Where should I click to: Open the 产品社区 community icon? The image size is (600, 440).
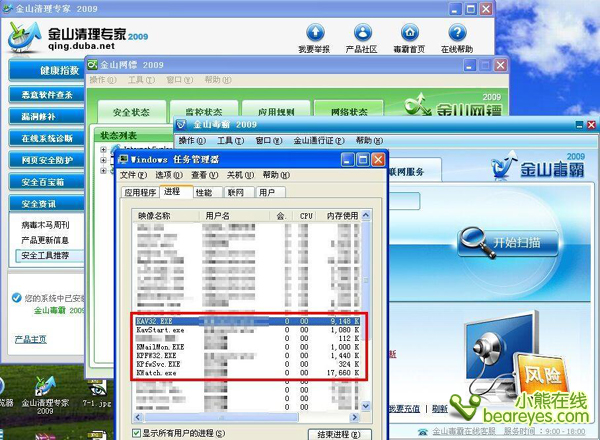(x=362, y=33)
